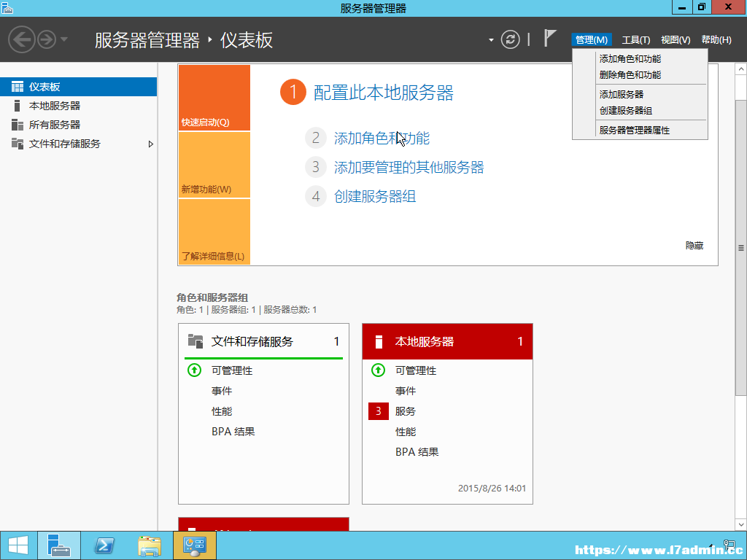Click the Server Manager taskbar icon
Image resolution: width=747 pixels, height=560 pixels.
(x=59, y=545)
